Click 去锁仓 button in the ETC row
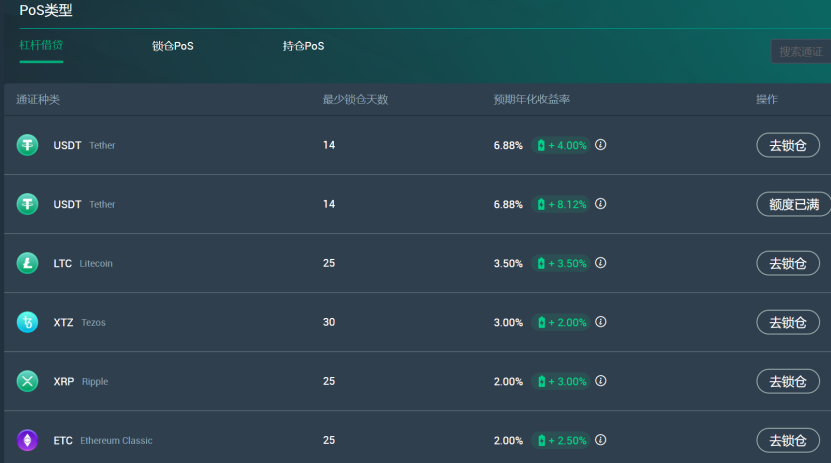Image resolution: width=831 pixels, height=463 pixels. point(788,441)
